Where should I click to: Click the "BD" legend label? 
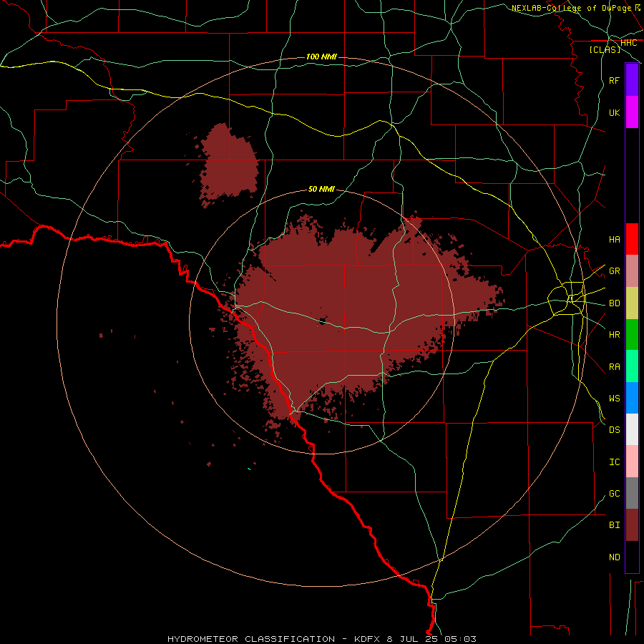coord(614,303)
